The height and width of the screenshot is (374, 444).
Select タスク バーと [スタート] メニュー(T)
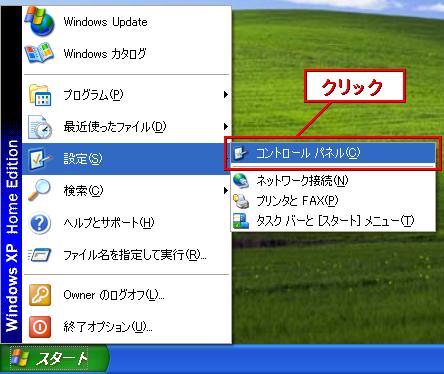(333, 221)
